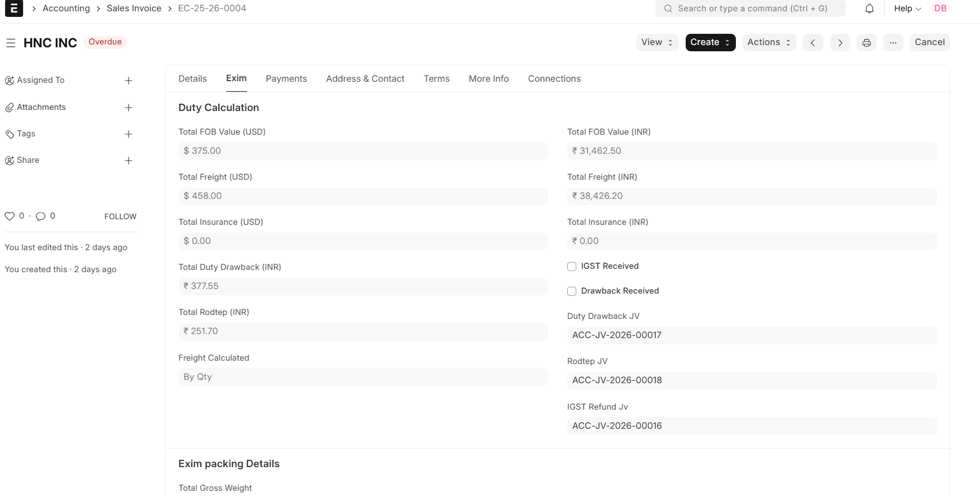This screenshot has height=497, width=980.
Task: Go to previous invoice record arrow
Action: pyautogui.click(x=813, y=43)
